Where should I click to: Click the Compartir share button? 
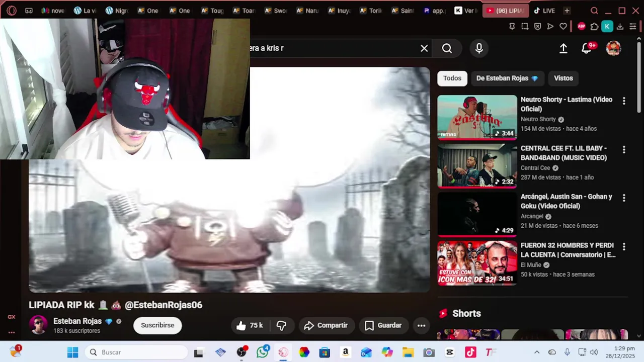click(x=326, y=325)
